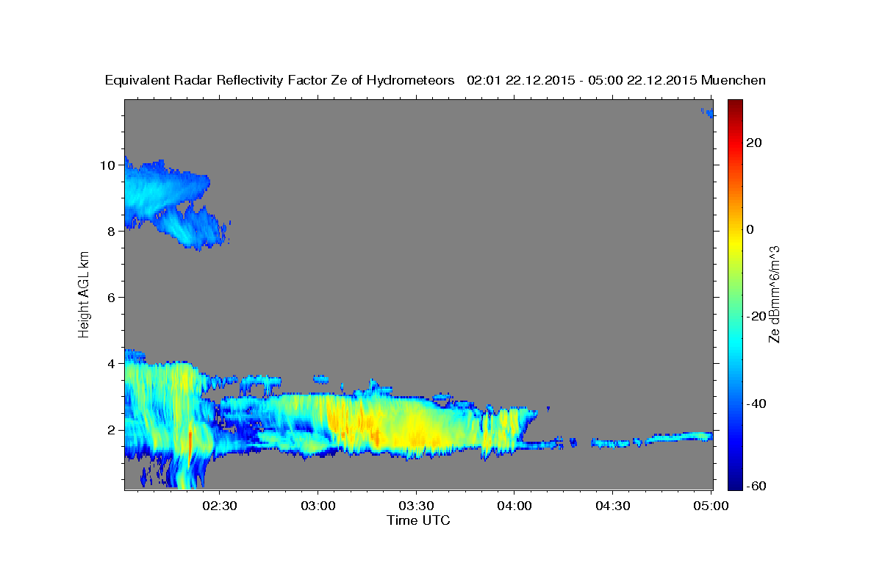Click the plot title text
882x588 pixels.
[436, 80]
